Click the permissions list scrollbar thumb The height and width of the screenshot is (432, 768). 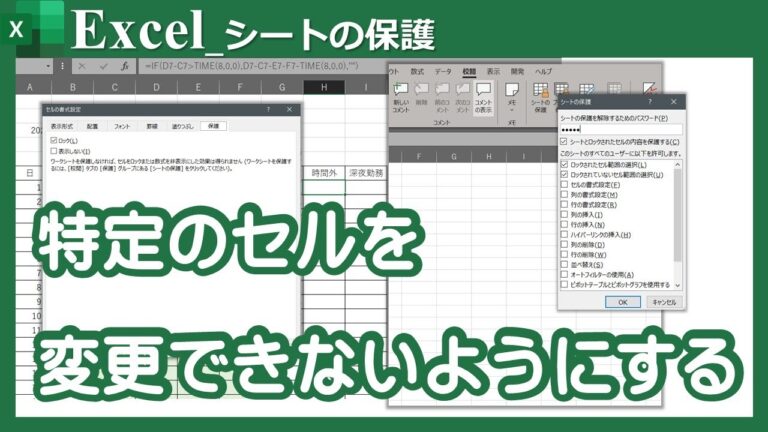[678, 215]
